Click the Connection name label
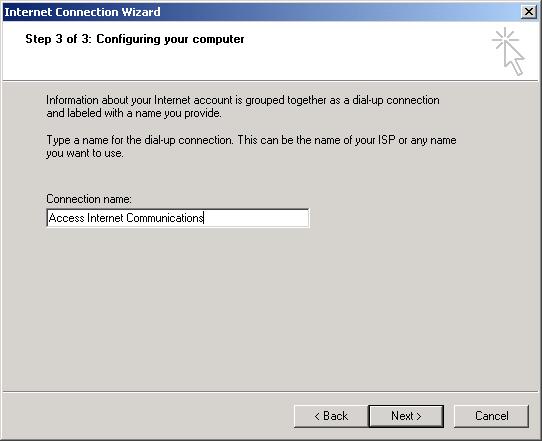542x441 pixels. [x=89, y=199]
